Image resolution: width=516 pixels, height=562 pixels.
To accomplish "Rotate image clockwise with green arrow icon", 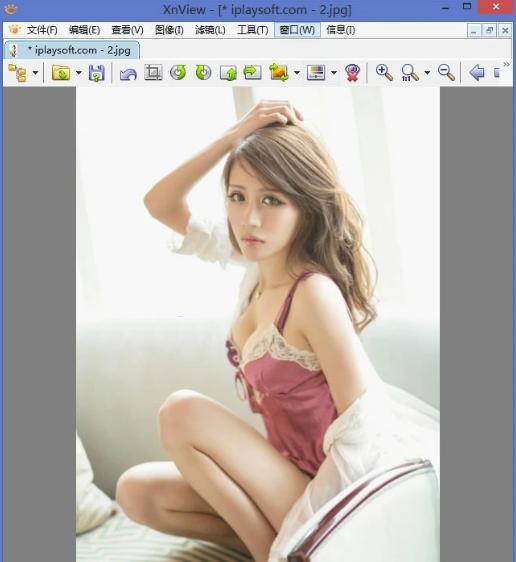I will click(203, 72).
